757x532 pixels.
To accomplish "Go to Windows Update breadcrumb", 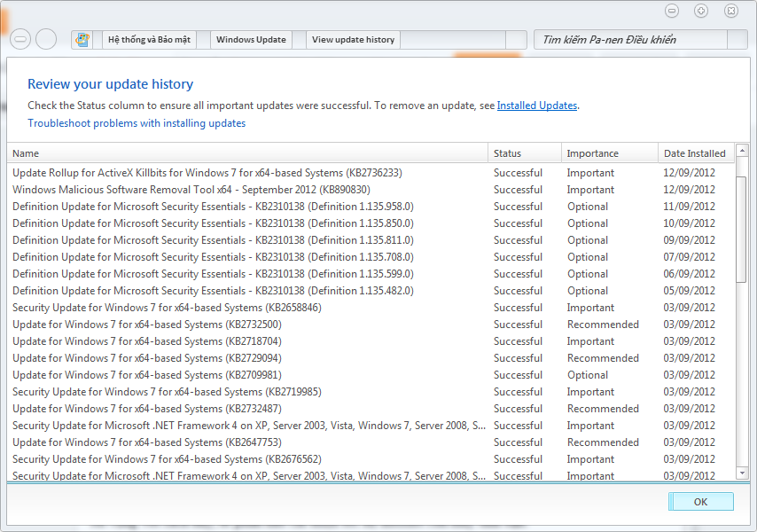I will (251, 39).
